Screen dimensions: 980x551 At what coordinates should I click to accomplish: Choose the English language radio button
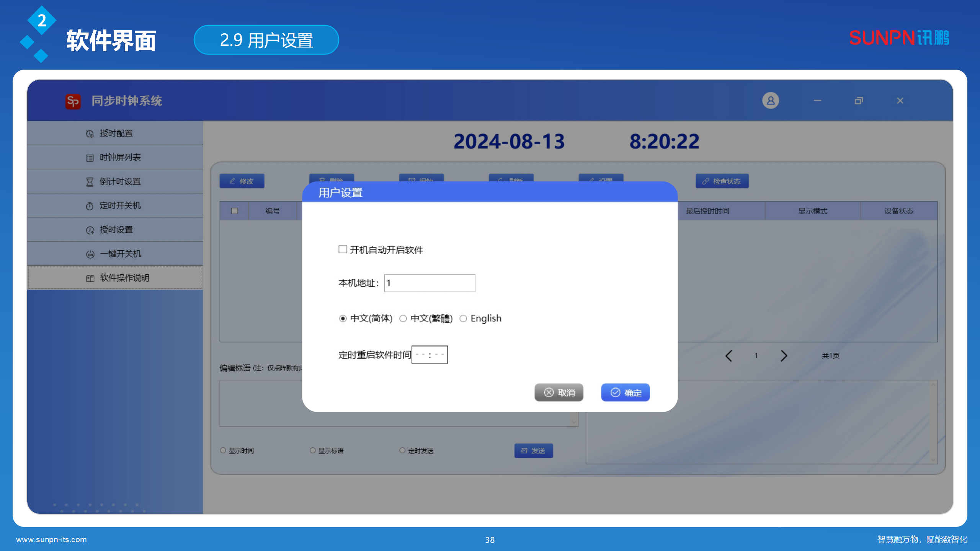click(463, 318)
